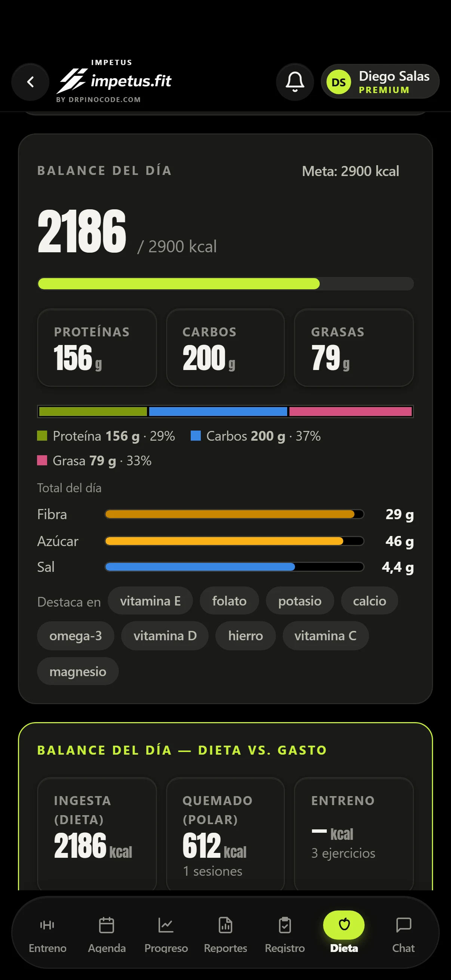This screenshot has height=980, width=451.
Task: Tap the magnesio nutrient chip
Action: click(x=78, y=672)
